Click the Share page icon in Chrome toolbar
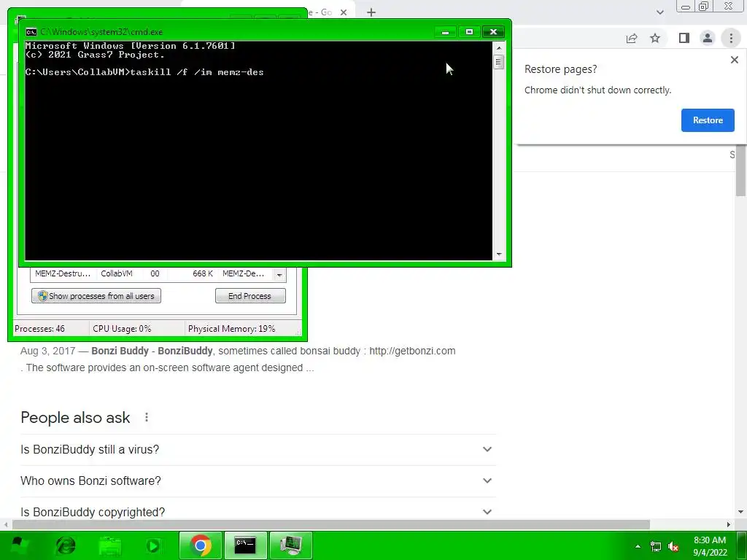747x560 pixels. coord(632,38)
